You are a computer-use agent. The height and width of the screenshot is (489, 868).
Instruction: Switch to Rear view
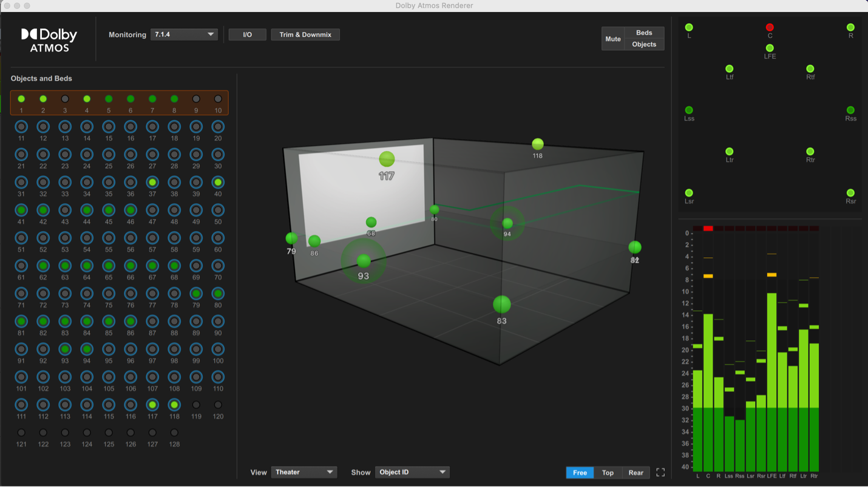tap(636, 473)
